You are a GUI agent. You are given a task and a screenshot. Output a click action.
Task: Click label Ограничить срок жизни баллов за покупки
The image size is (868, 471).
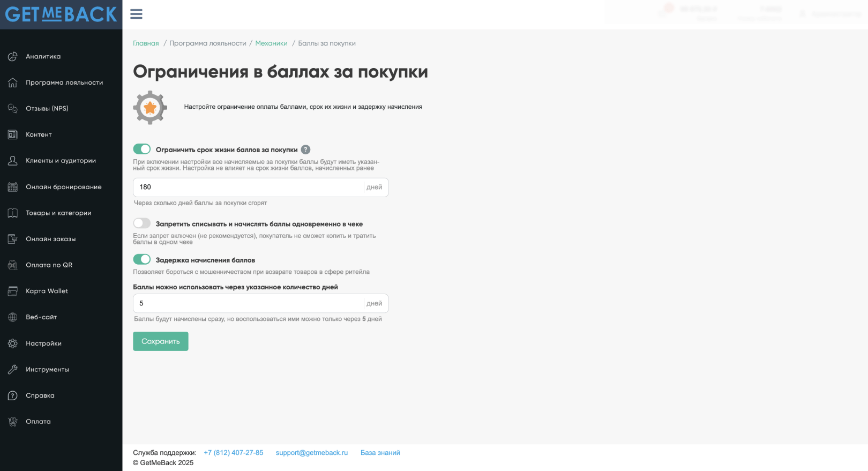point(227,149)
